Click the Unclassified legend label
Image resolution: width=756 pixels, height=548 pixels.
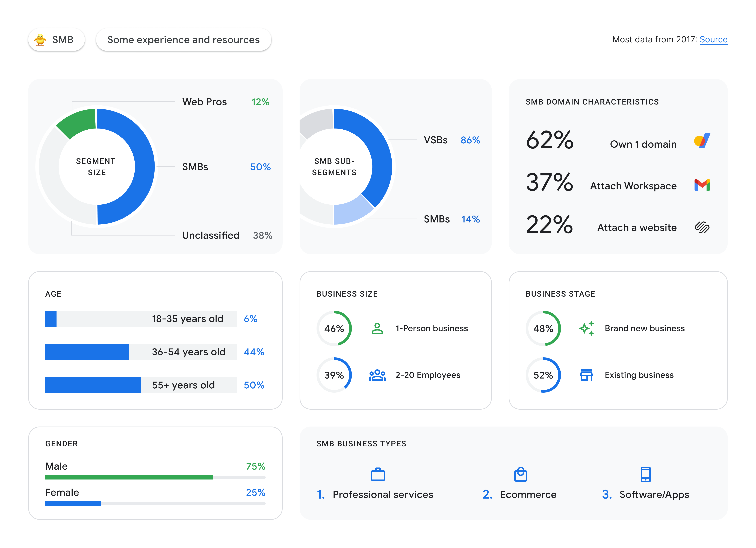coord(211,236)
